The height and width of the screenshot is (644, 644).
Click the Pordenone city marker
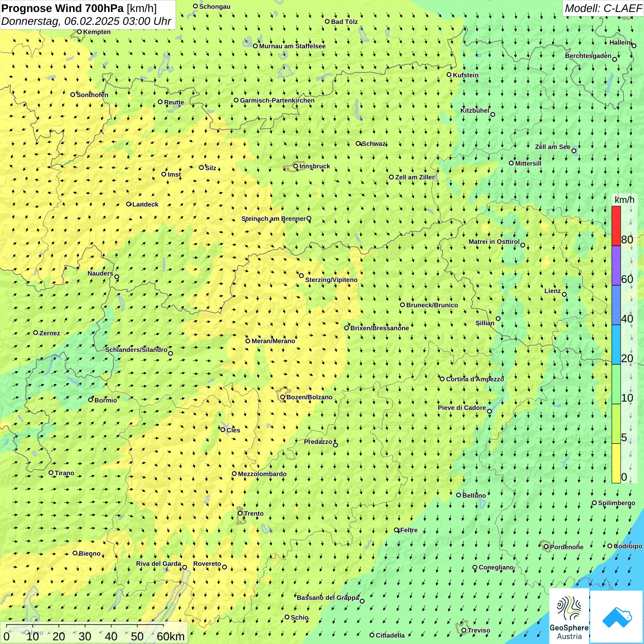pos(546,547)
